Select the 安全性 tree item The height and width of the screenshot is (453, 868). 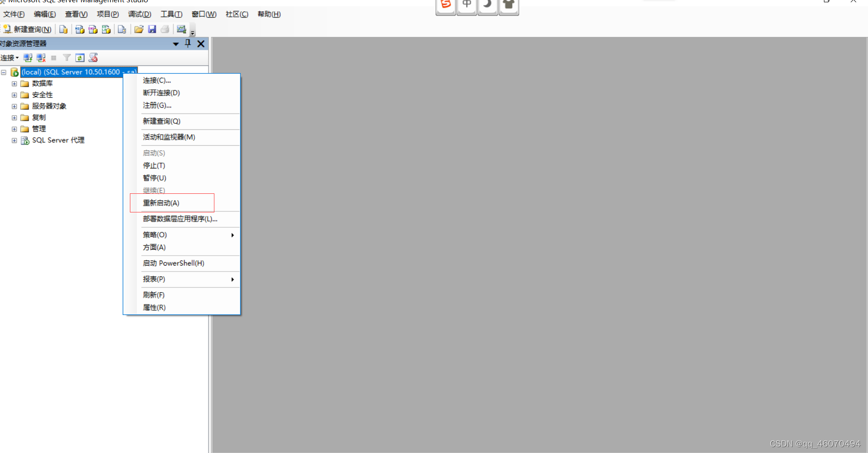point(42,95)
